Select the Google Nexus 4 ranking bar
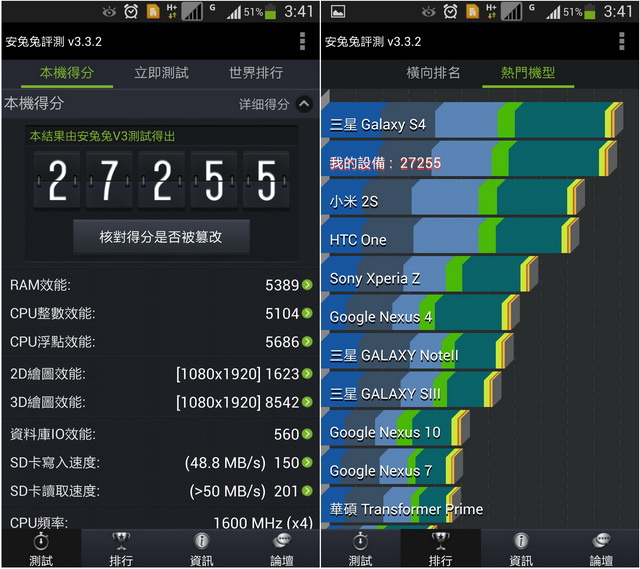This screenshot has height=569, width=640. coord(420,313)
